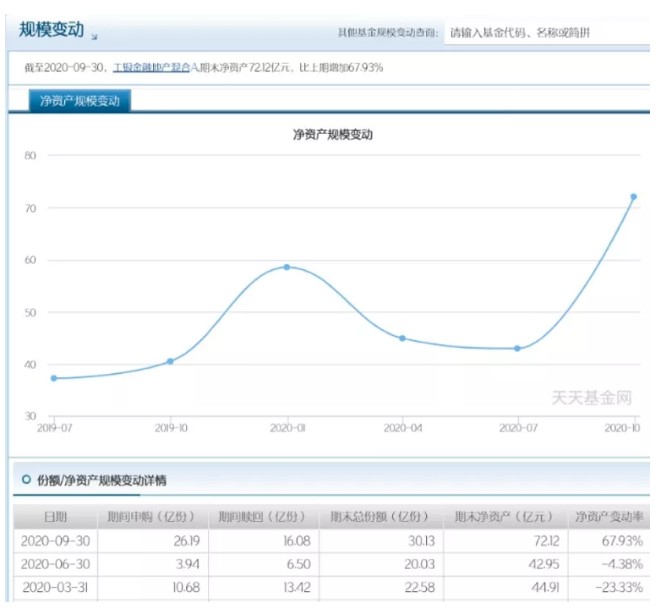This screenshot has height=607, width=660.
Task: Click the small arrow icon beside 规模变动
Action: 94,37
